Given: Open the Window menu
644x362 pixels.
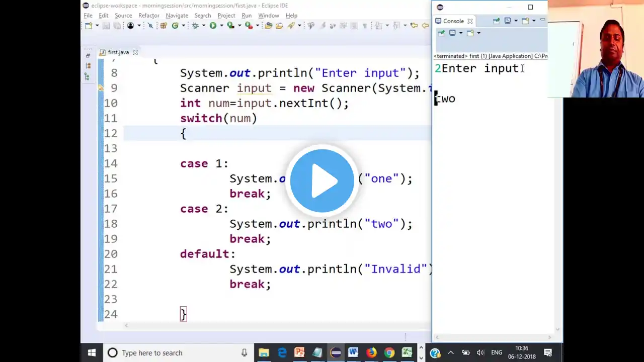Looking at the screenshot, I should coord(269,16).
